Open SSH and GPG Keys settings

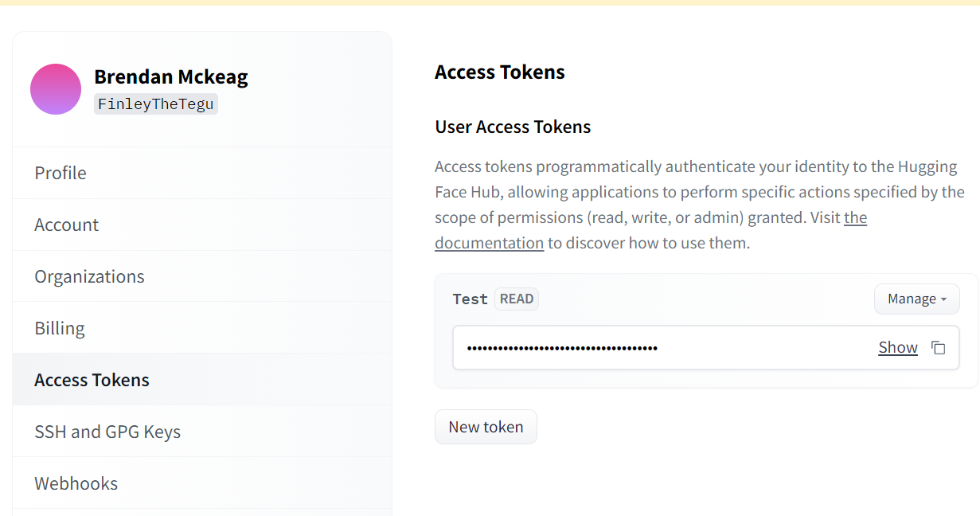(107, 432)
